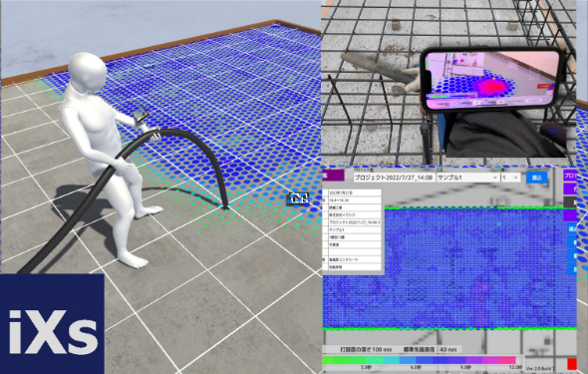Screen dimensions: 588x374
Task: Click purple button left of project name field
Action: 333,176
